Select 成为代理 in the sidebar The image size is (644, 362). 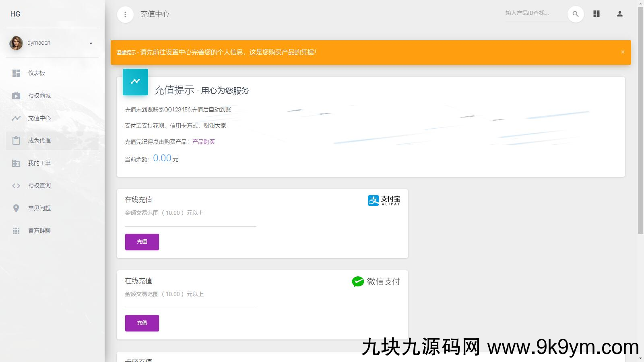[39, 141]
